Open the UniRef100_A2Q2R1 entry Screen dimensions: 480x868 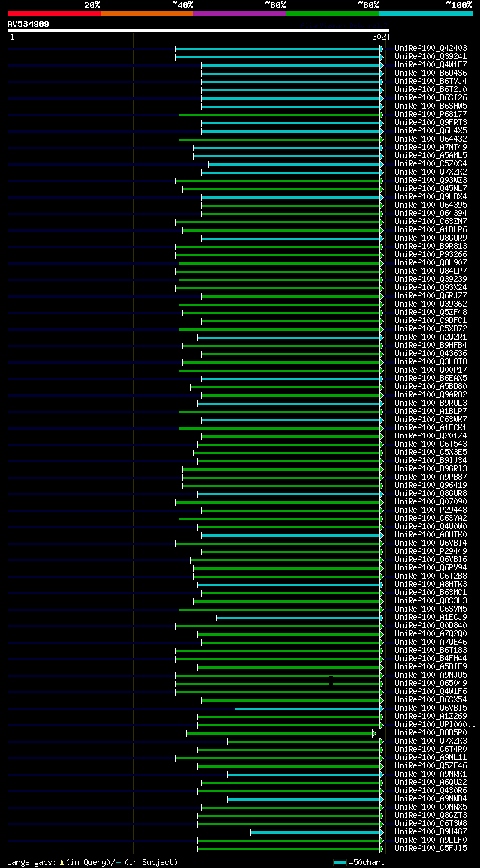coord(430,337)
